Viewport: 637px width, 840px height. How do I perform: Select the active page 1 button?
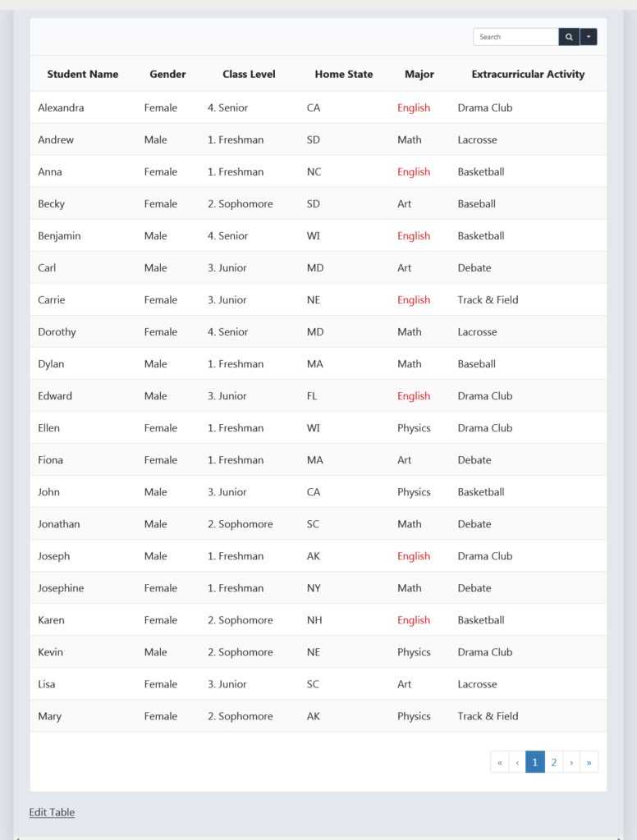coord(535,761)
